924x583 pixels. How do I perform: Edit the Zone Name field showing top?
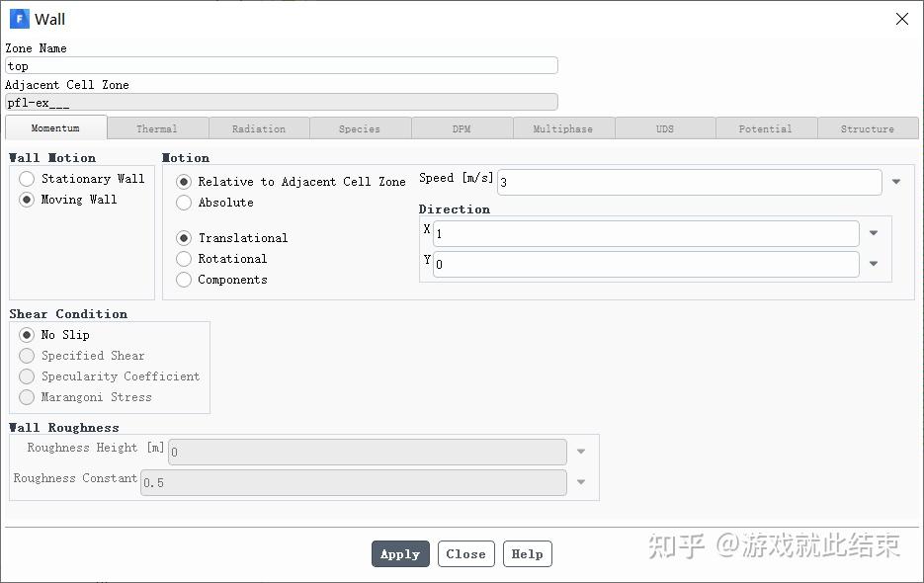(x=281, y=65)
